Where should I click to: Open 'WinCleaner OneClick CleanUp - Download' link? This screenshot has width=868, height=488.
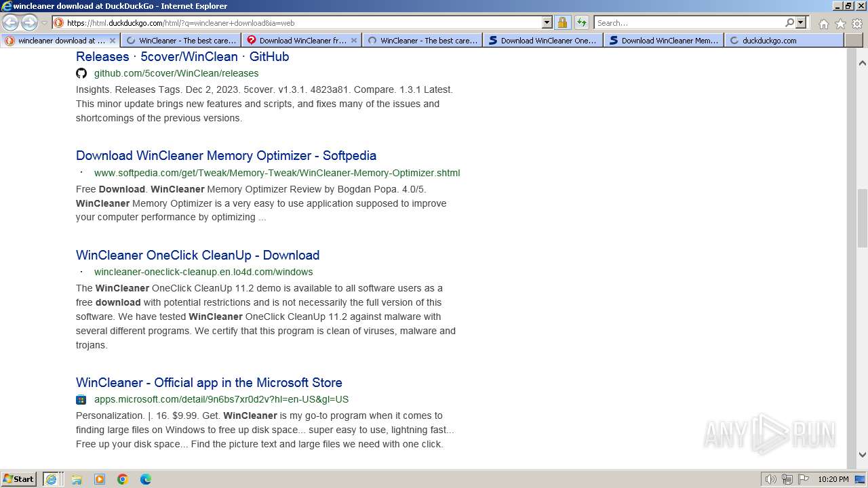(x=197, y=255)
